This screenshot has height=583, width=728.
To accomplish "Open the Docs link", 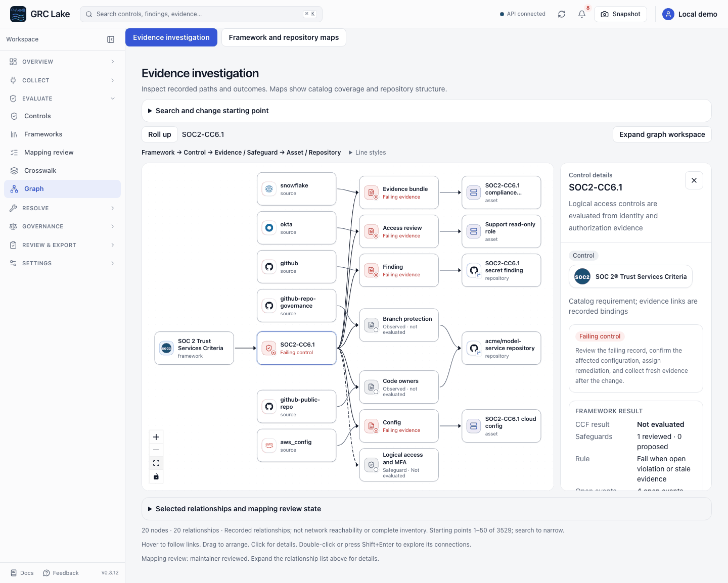I will [22, 573].
